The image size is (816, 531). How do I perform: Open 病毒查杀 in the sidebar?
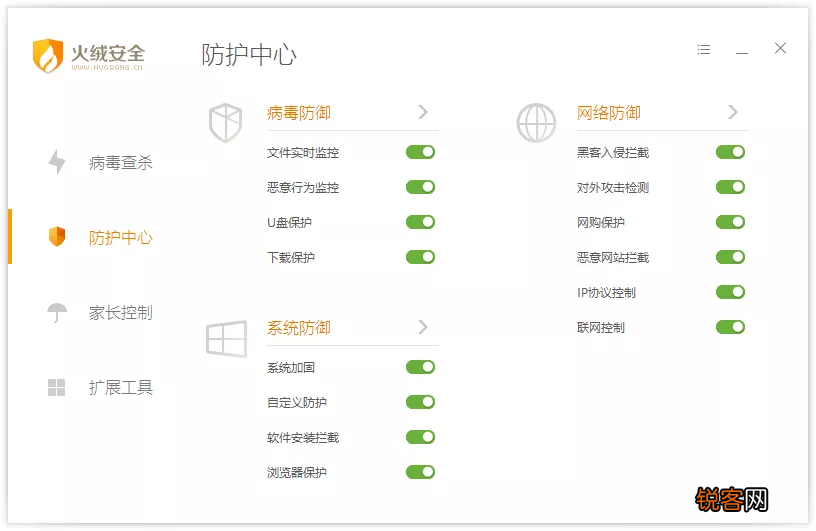coord(121,162)
